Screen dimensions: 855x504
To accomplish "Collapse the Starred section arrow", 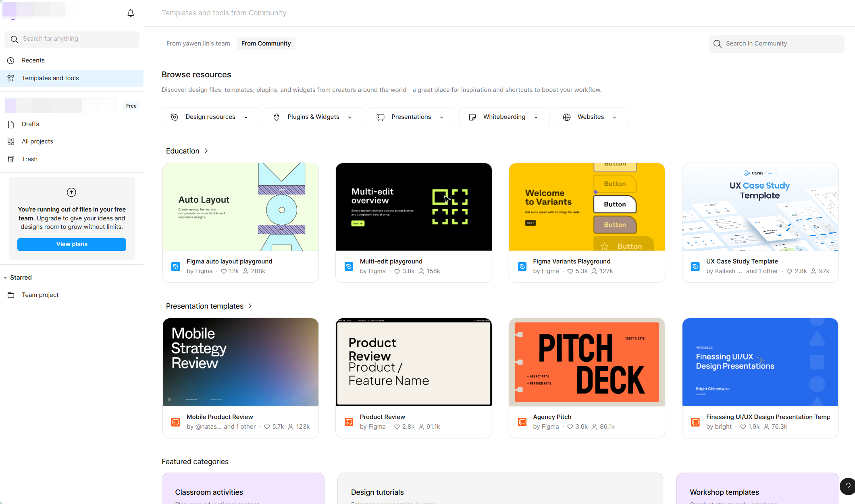I will [5, 278].
